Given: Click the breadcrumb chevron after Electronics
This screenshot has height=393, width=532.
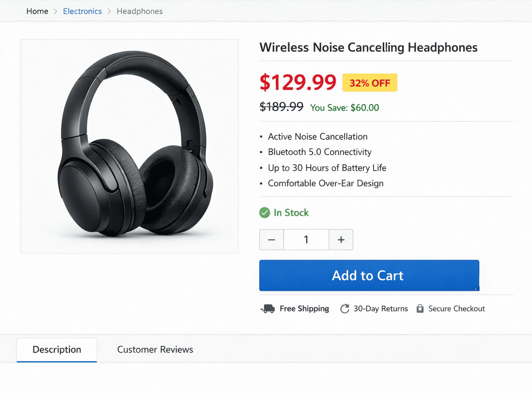Looking at the screenshot, I should point(109,11).
